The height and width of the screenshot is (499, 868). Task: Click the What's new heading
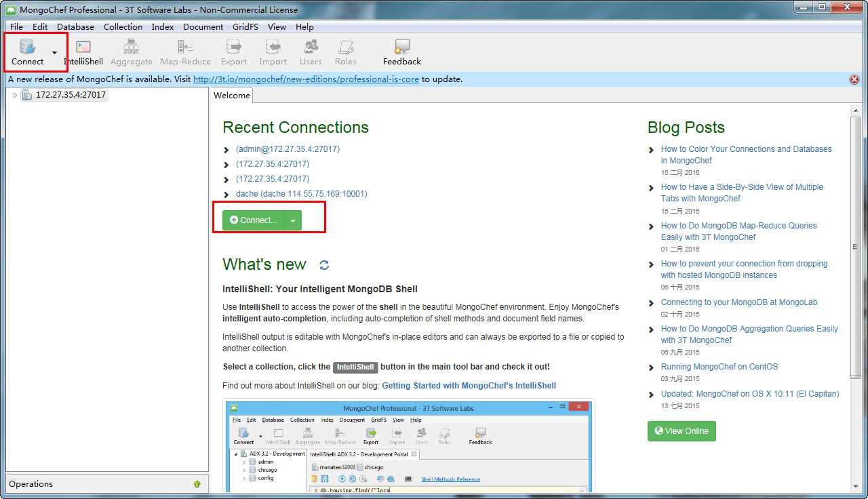tap(264, 264)
